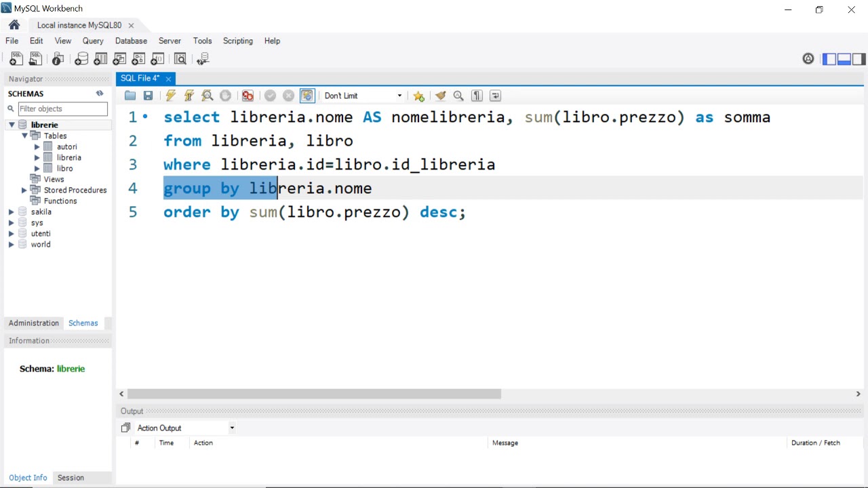Open Workbench preferences gear icon
The height and width of the screenshot is (488, 868).
808,59
